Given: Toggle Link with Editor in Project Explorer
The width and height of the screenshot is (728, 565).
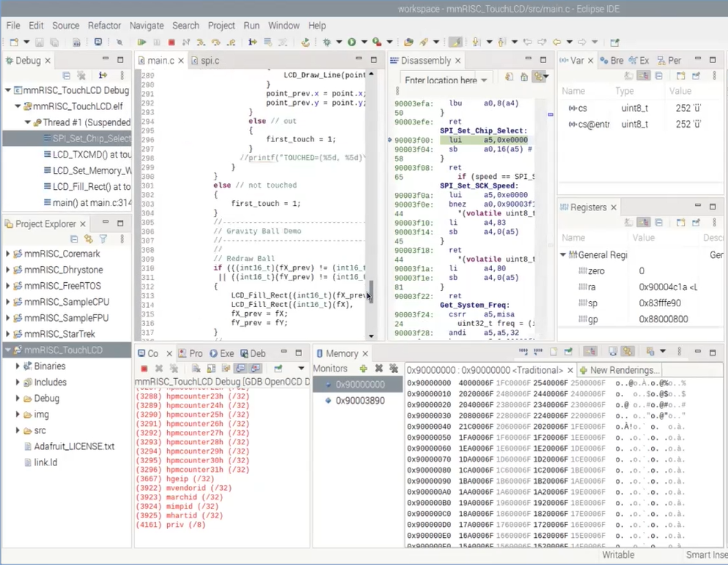Looking at the screenshot, I should click(x=89, y=239).
